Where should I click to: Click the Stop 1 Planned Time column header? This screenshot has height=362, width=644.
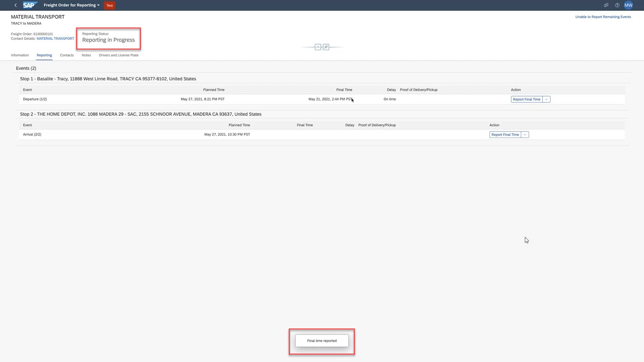coord(214,90)
